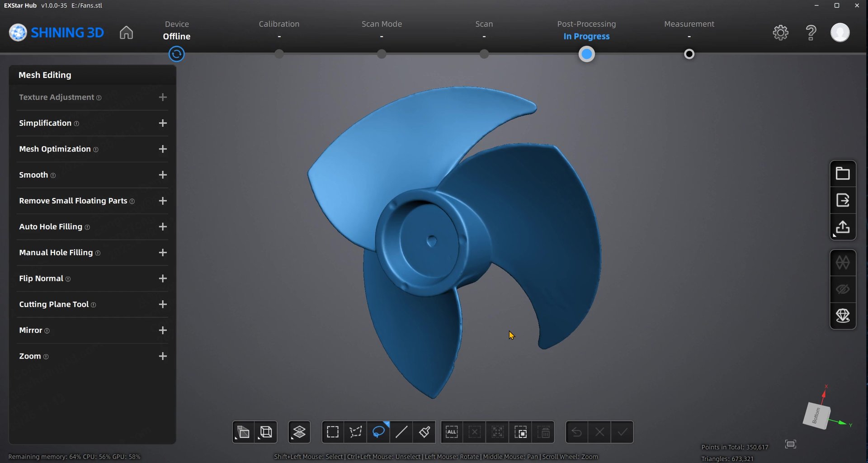Click the home button

pyautogui.click(x=126, y=33)
